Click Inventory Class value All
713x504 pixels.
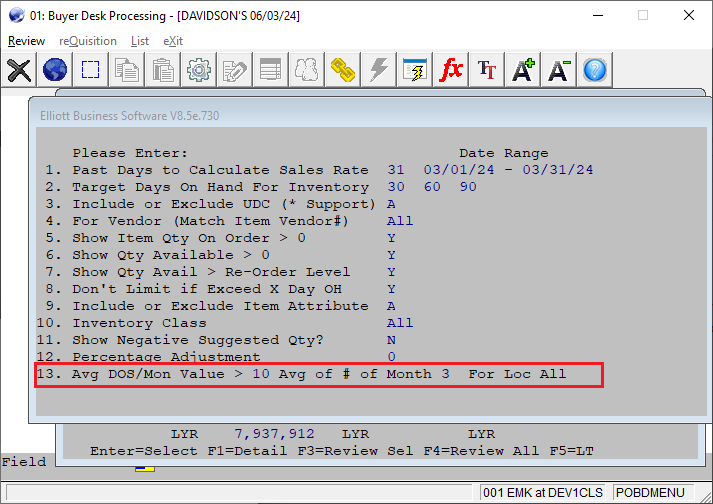pyautogui.click(x=400, y=323)
